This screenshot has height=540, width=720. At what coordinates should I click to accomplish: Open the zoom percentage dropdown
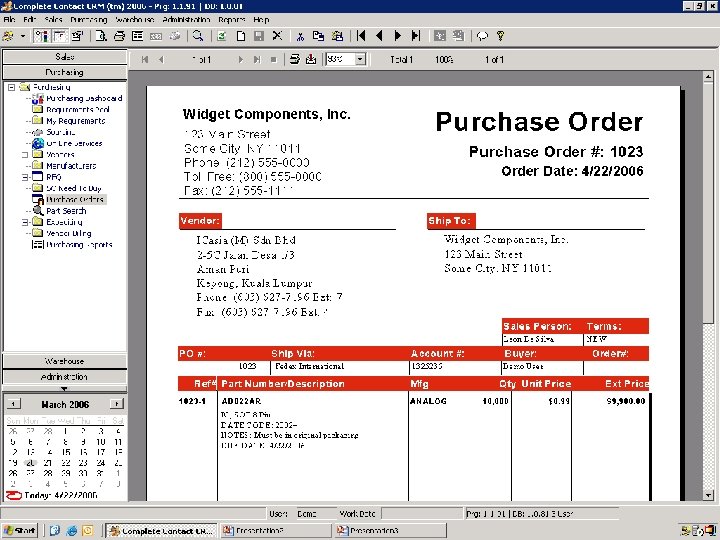[x=360, y=59]
